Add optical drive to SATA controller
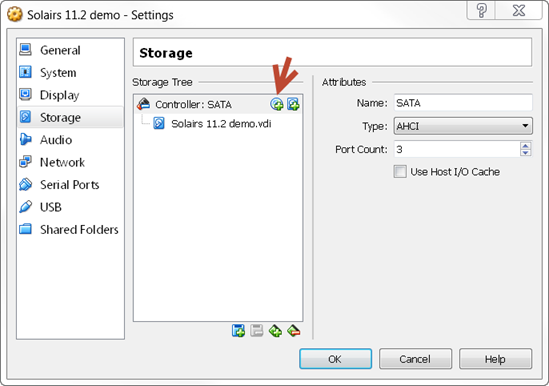 pos(277,104)
